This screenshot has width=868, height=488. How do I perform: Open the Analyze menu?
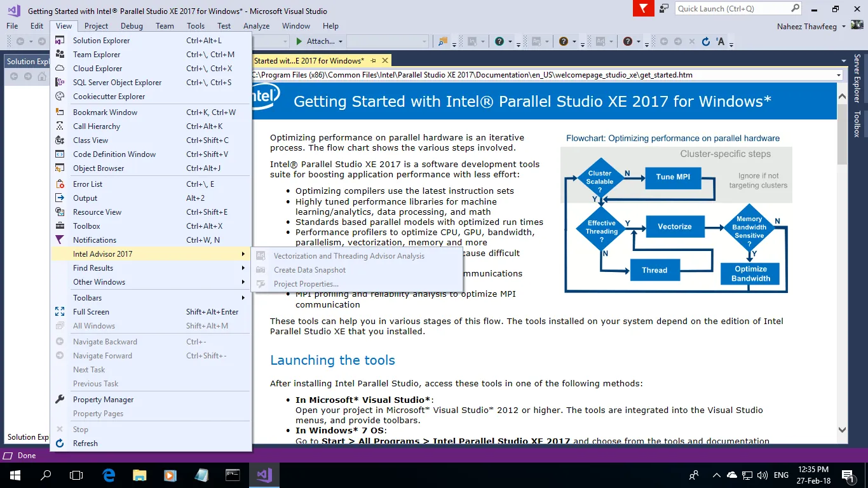[257, 26]
